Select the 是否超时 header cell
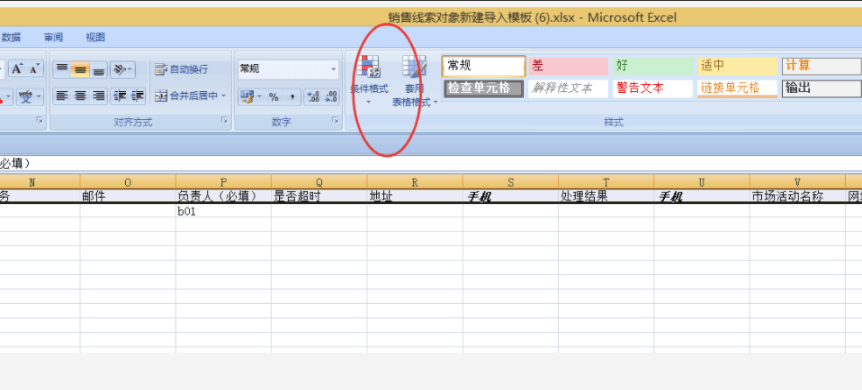The width and height of the screenshot is (862, 390). (x=319, y=196)
